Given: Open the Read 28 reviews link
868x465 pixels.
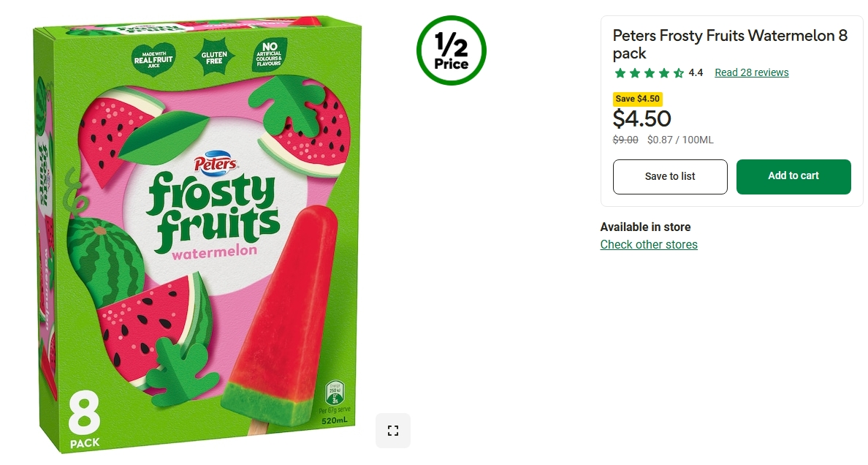Looking at the screenshot, I should point(751,72).
